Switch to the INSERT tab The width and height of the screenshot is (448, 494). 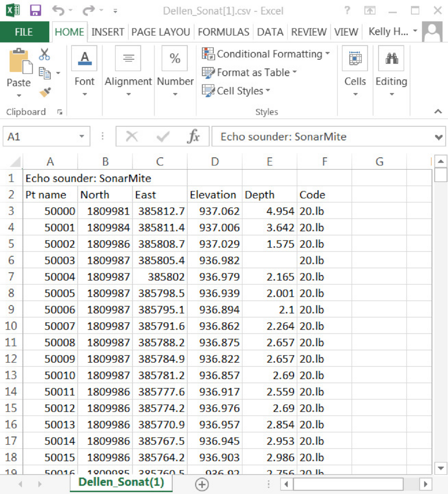click(108, 32)
